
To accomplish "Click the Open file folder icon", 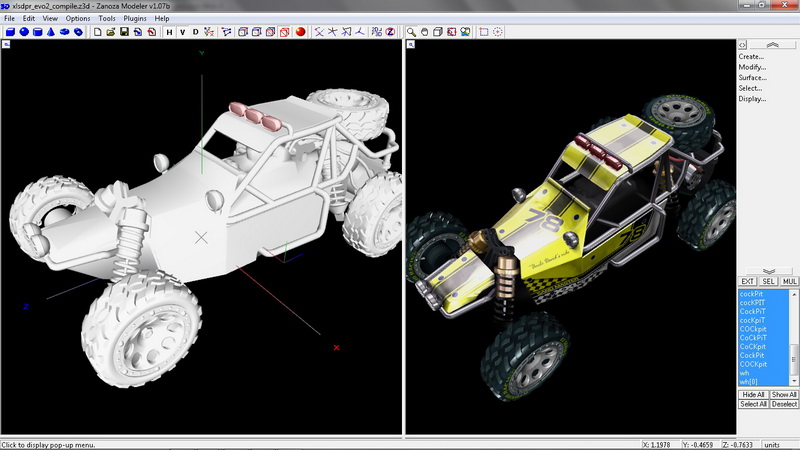I will pyautogui.click(x=110, y=32).
